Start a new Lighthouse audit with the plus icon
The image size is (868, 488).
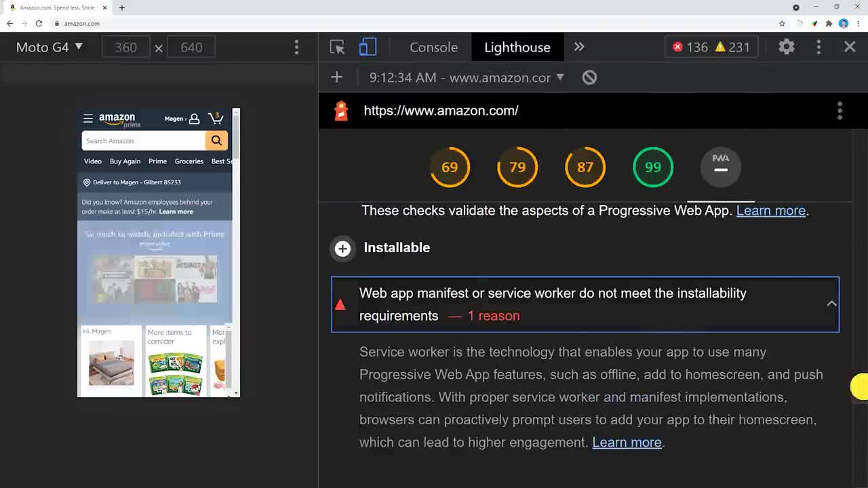(336, 77)
